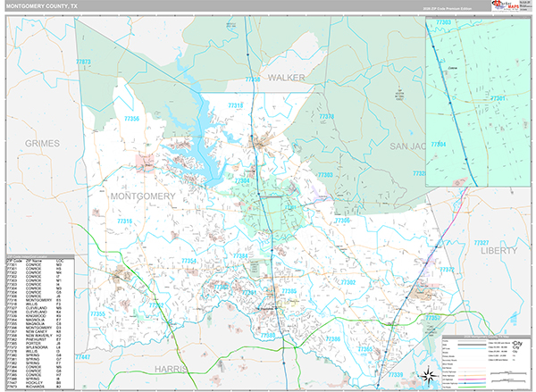Click ZIP label 77304 on main map

pyautogui.click(x=242, y=180)
